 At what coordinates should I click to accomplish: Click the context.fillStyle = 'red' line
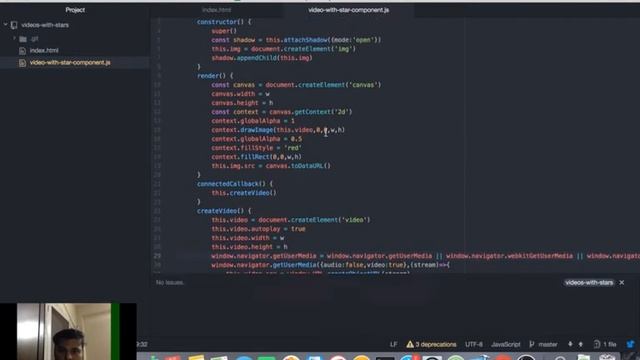(256, 148)
